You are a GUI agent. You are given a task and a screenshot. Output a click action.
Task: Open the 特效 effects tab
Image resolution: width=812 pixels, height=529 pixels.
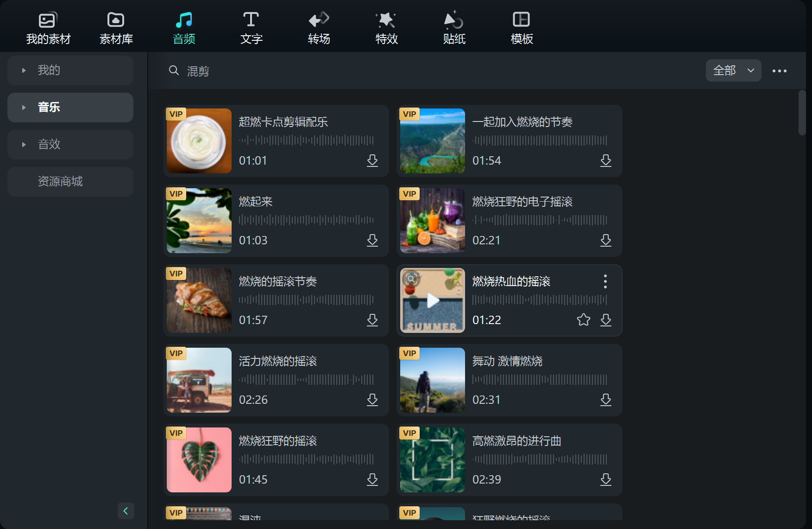pos(386,28)
